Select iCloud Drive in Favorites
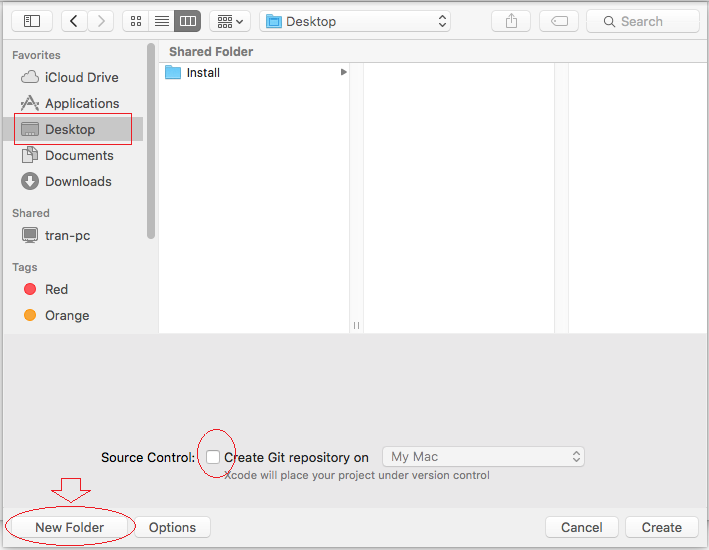 coord(72,77)
